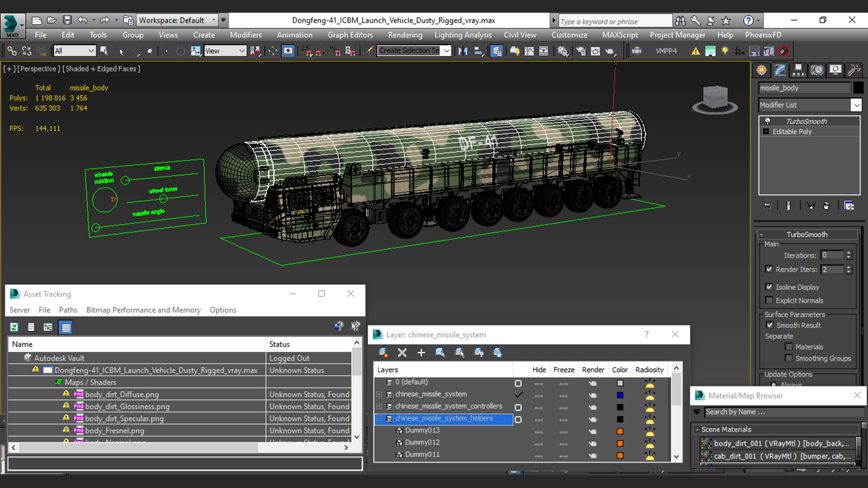Click the Perspective viewport label
The width and height of the screenshot is (868, 488).
point(38,69)
